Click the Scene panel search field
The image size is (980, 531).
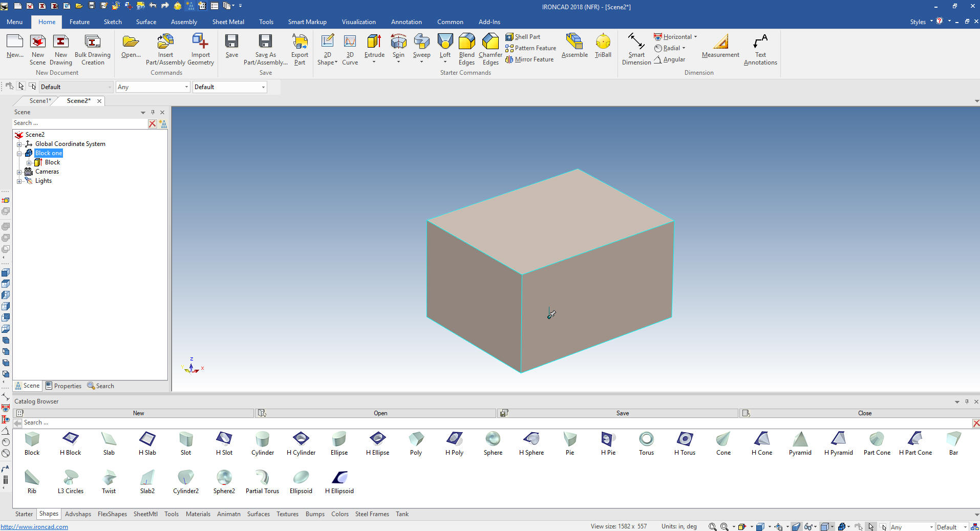click(x=79, y=123)
